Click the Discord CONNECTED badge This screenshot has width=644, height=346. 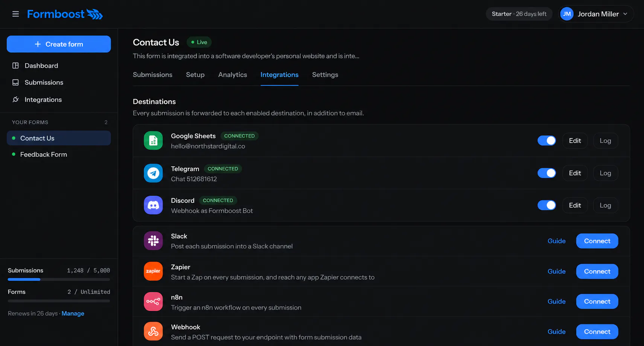pyautogui.click(x=218, y=200)
